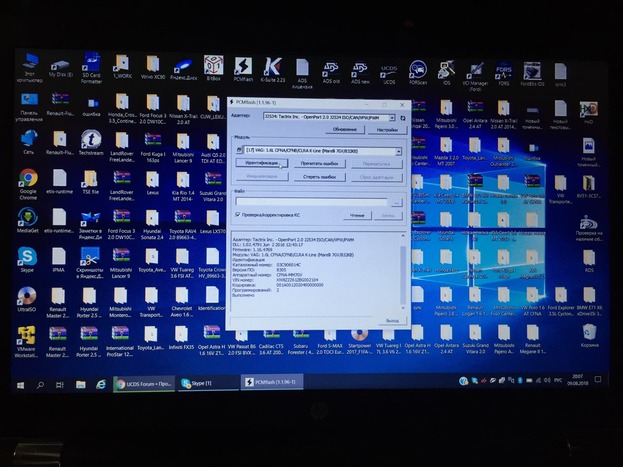
Task: Click the PCMflash desktop shortcut
Action: (x=243, y=67)
